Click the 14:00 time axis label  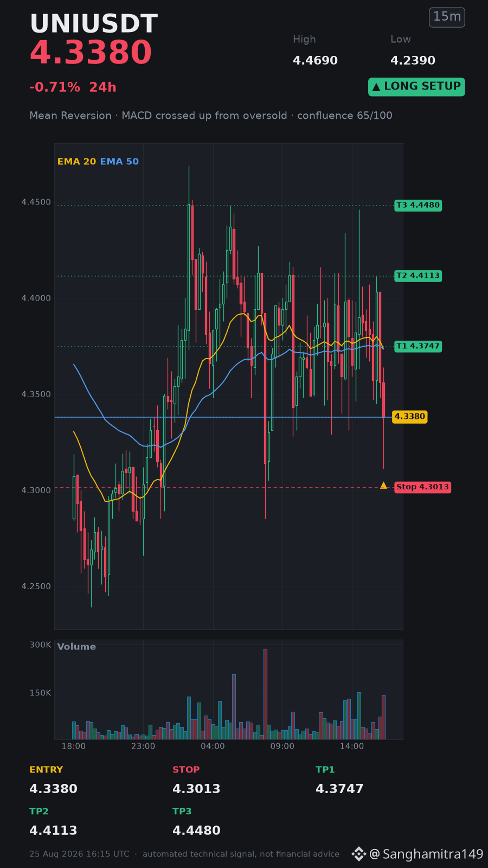[352, 746]
